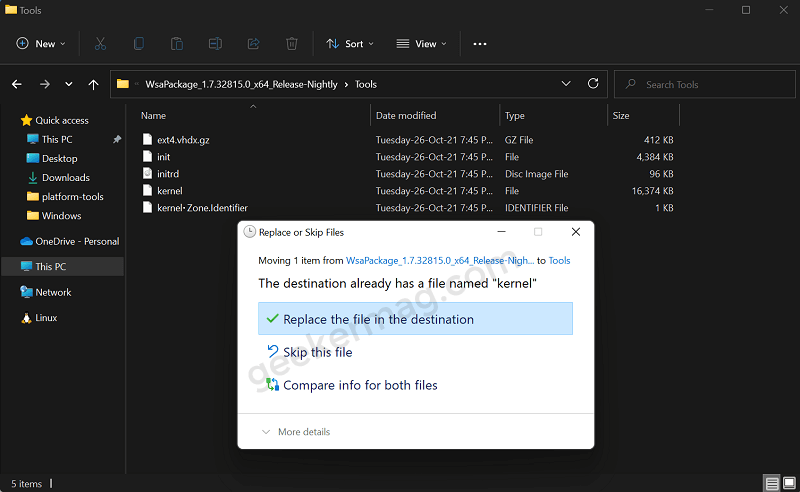Click the Delete trash icon
800x492 pixels.
click(292, 44)
